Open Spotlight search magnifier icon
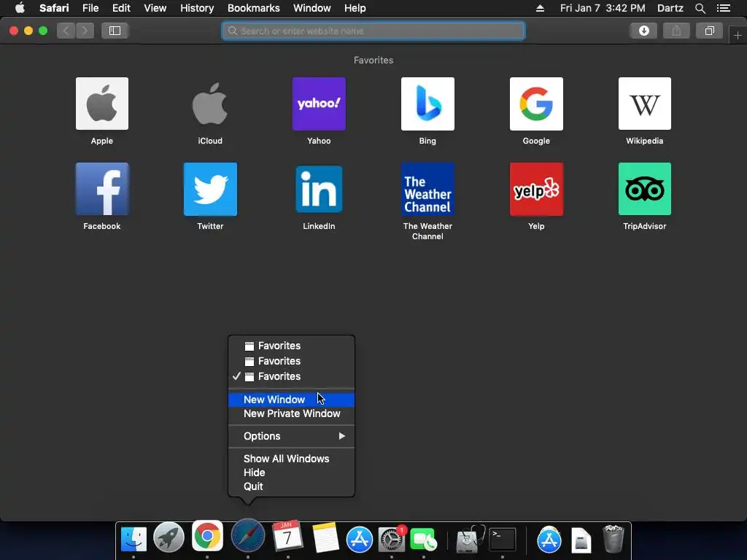 click(x=700, y=8)
